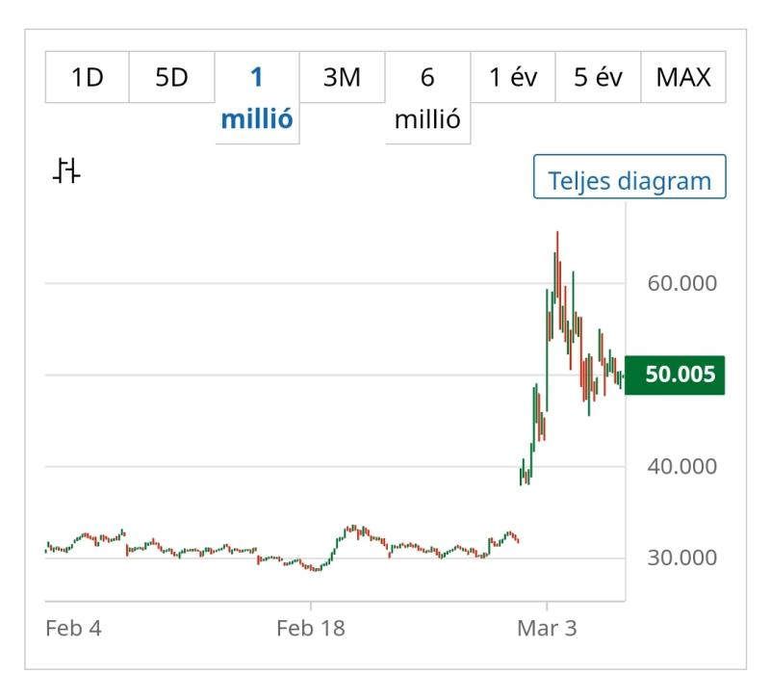The image size is (770, 700).
Task: Switch to the 6 millió tab
Action: (427, 98)
